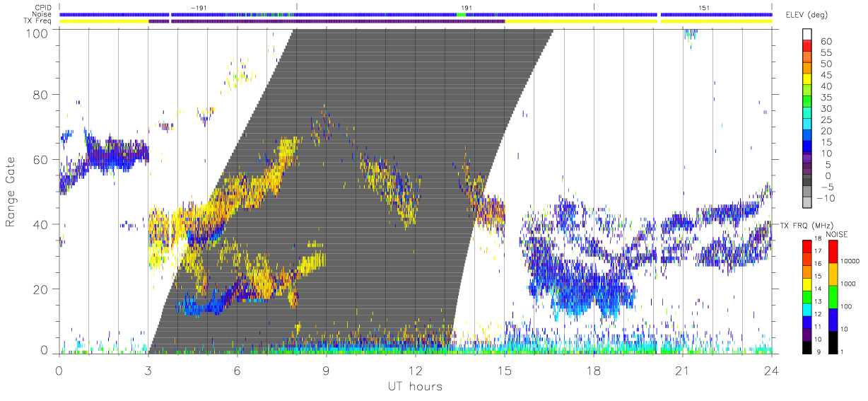Select the red swatch in the ELEV colorbar
The width and height of the screenshot is (868, 401).
(x=808, y=46)
